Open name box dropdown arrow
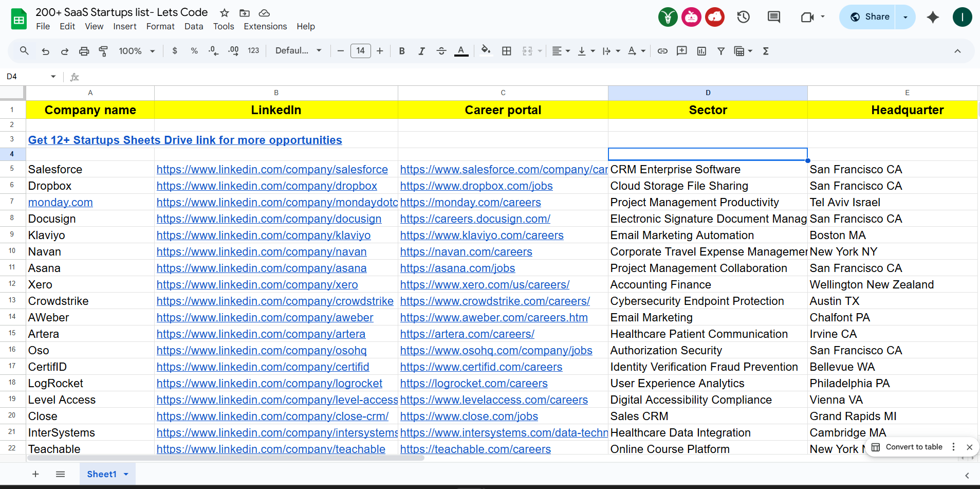This screenshot has width=980, height=489. [53, 77]
